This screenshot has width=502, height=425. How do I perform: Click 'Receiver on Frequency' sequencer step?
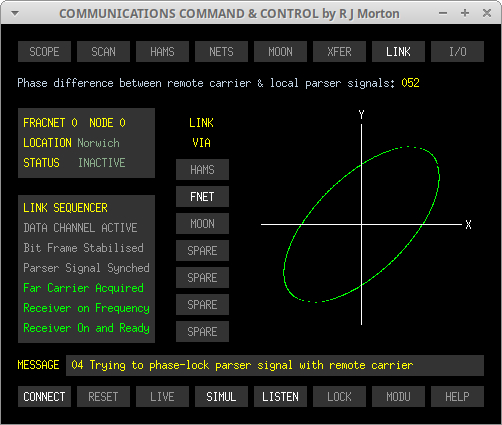(86, 308)
